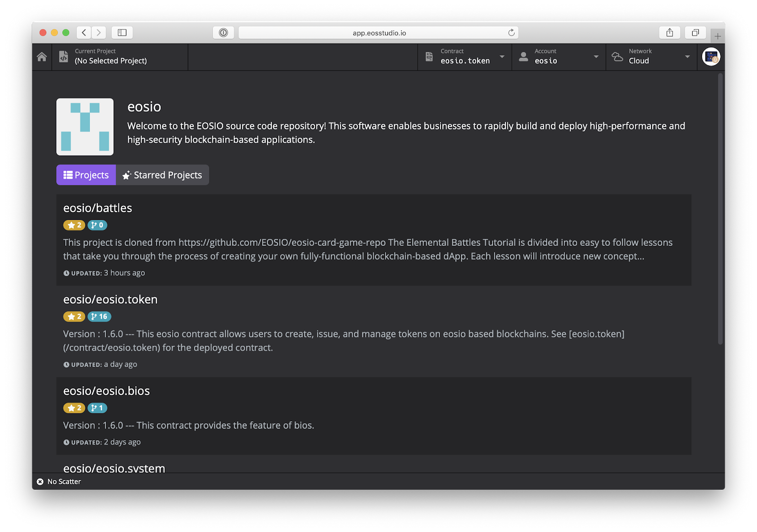Screen dimensions: 757x532
Task: Reload the page with the refresh icon
Action: point(511,33)
